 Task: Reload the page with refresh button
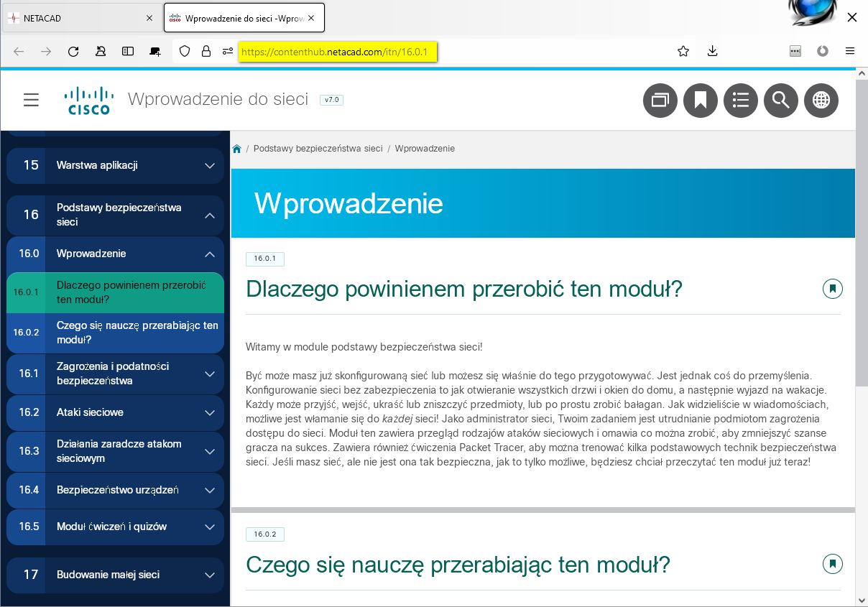click(73, 51)
